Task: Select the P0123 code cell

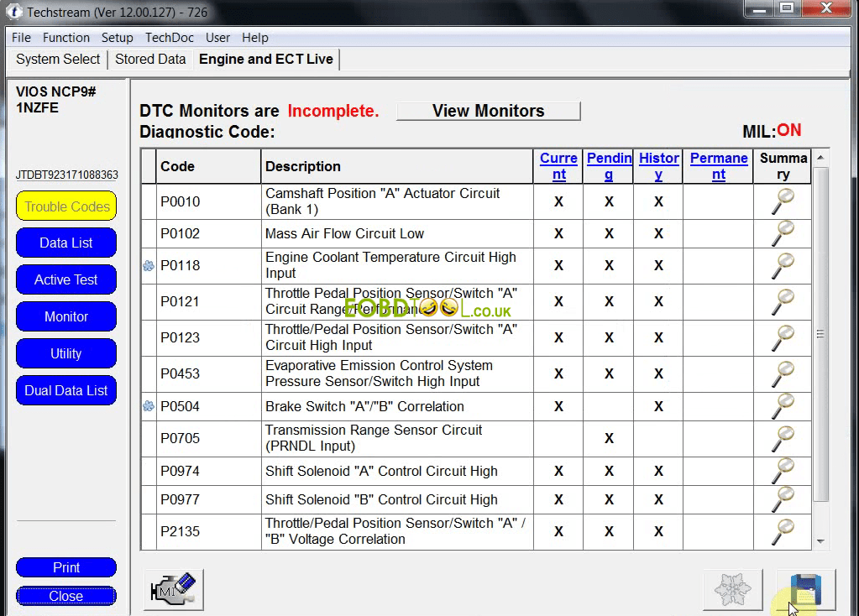Action: coord(209,338)
